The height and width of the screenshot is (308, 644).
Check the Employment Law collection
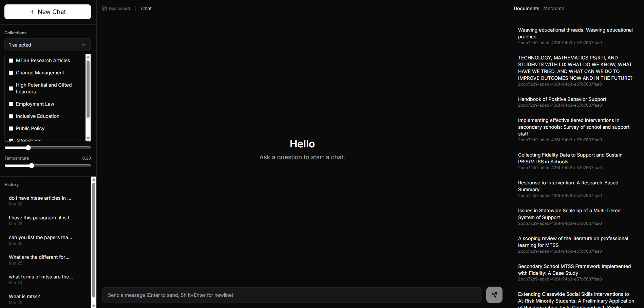pos(11,104)
